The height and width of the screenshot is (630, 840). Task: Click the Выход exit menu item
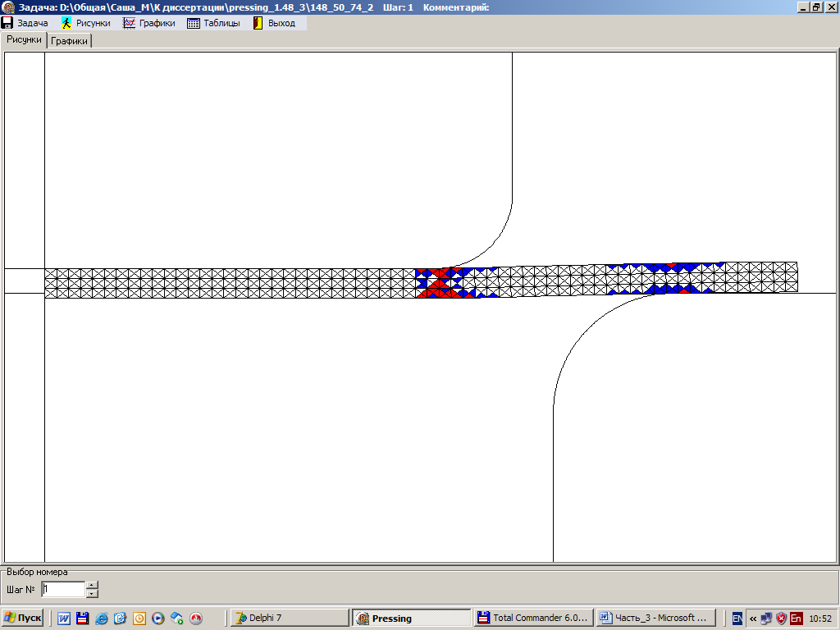[274, 23]
